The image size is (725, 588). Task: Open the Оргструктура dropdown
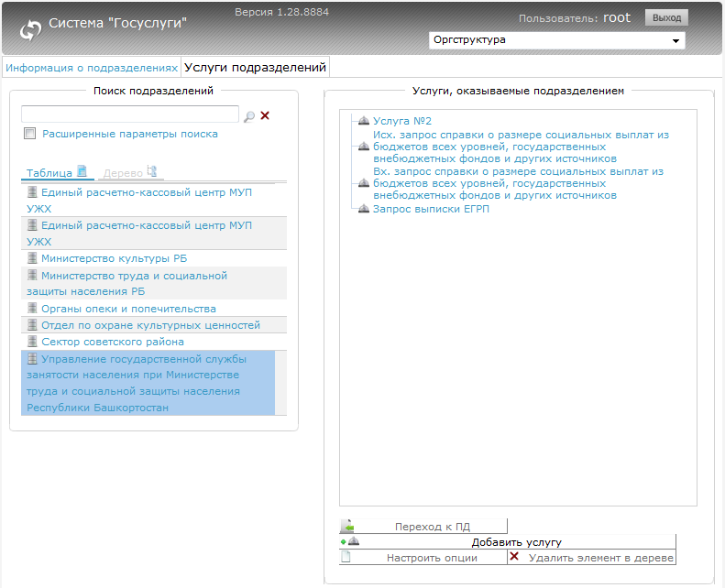pyautogui.click(x=556, y=40)
